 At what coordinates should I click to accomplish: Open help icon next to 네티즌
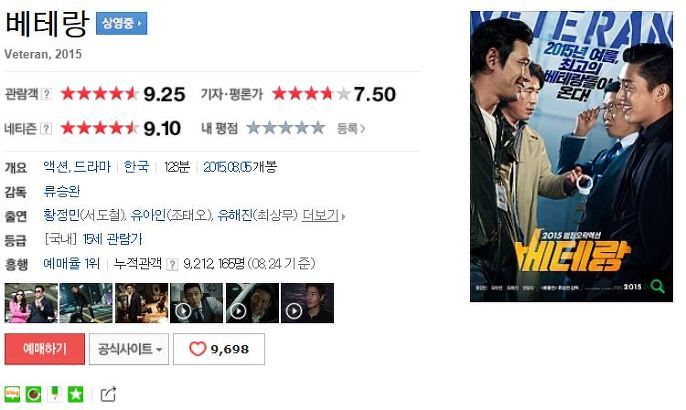[x=46, y=129]
